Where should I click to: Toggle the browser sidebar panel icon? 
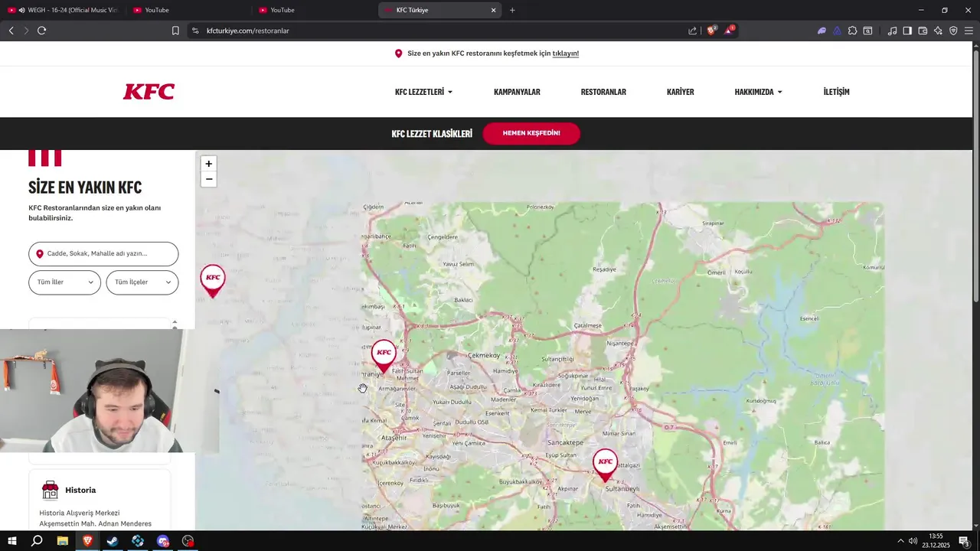907,31
